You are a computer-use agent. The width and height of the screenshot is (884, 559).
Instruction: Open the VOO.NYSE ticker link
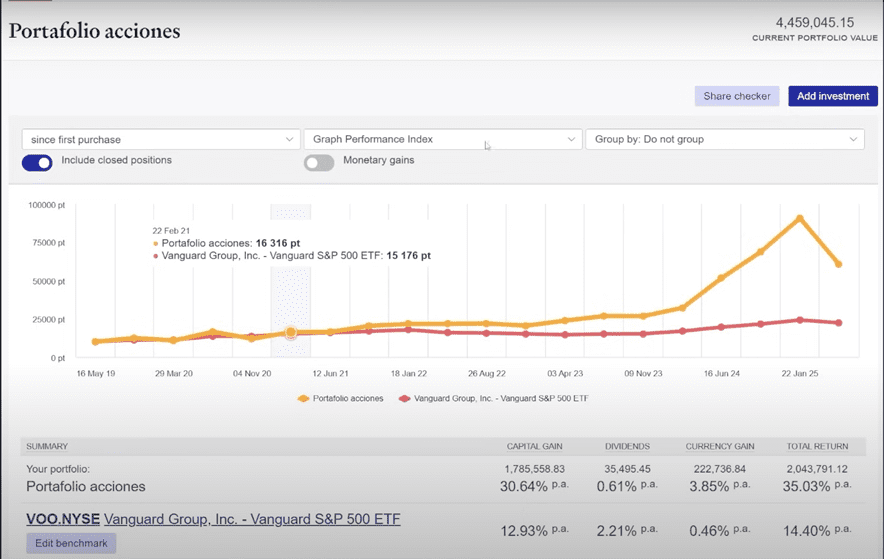(63, 519)
